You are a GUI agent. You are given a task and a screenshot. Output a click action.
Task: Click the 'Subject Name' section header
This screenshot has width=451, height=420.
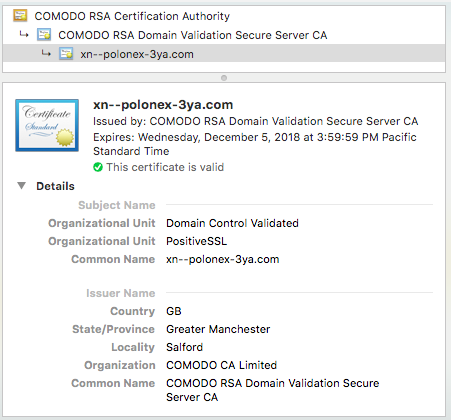pos(117,205)
